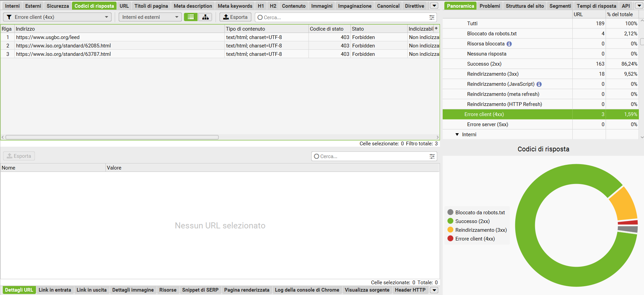644x295 pixels.
Task: Click the horizontal scrollbar of the table
Action: [112, 137]
